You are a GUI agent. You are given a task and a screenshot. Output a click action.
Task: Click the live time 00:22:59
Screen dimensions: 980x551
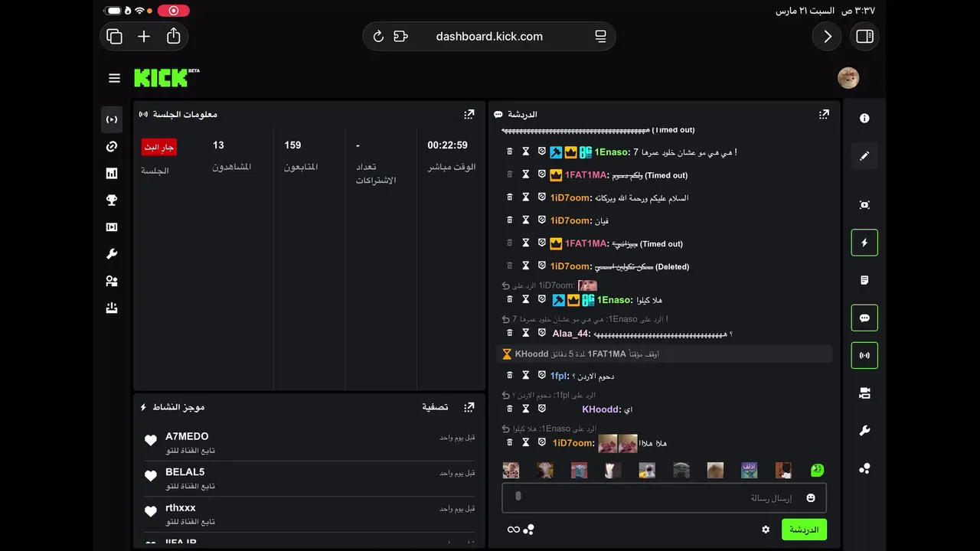(x=447, y=145)
